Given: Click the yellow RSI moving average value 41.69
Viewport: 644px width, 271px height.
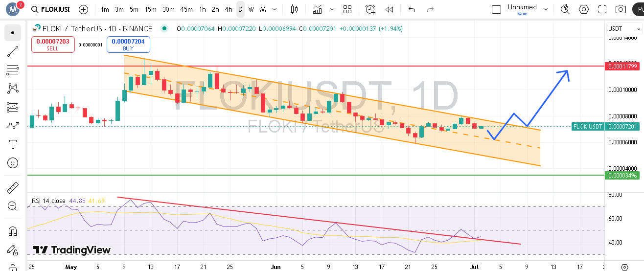Looking at the screenshot, I should point(97,201).
